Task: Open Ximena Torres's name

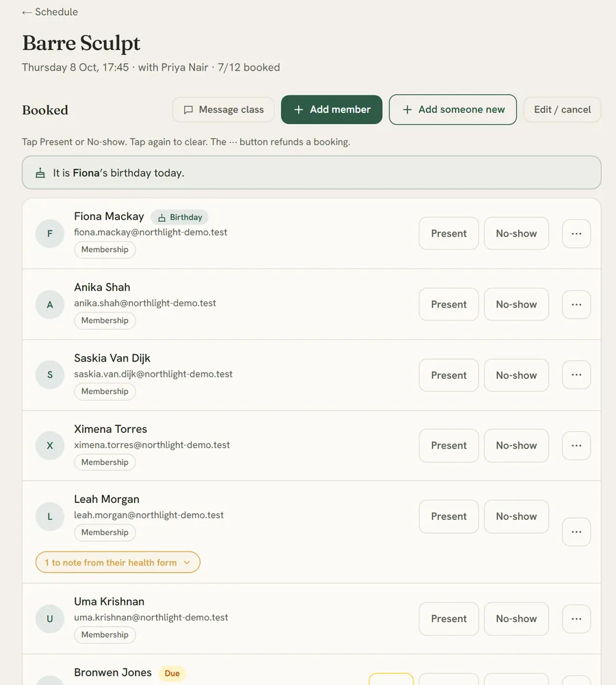Action: (110, 429)
